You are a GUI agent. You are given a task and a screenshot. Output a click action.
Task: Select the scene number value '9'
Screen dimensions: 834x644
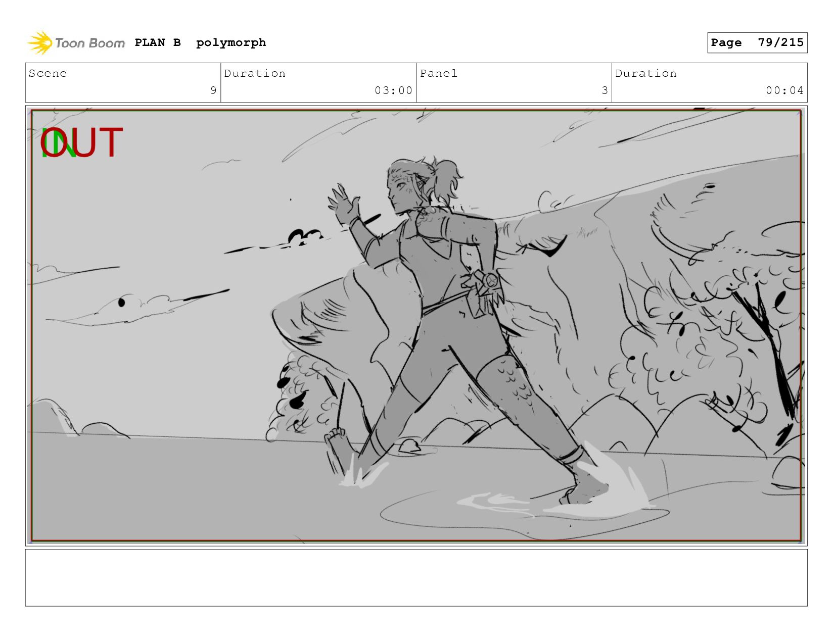[x=213, y=90]
